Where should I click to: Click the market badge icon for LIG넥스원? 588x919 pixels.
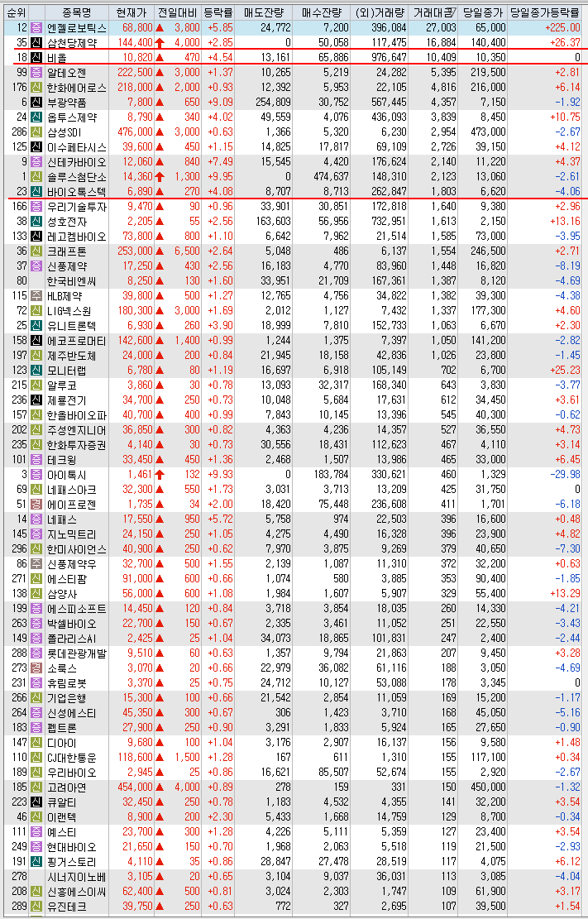click(36, 311)
